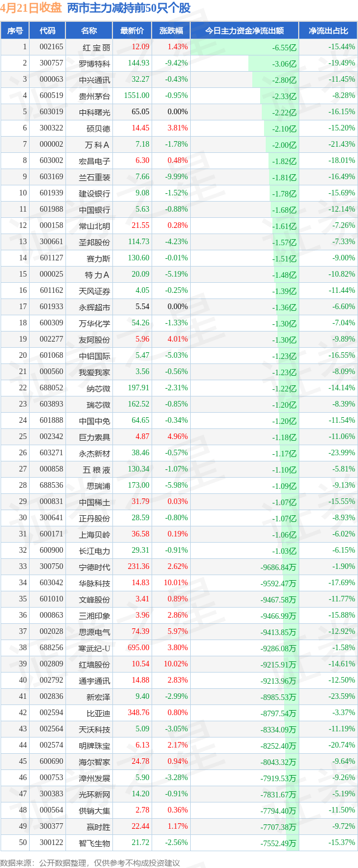Select the stock name 海尔智家
358x868 pixels.
[x=95, y=762]
